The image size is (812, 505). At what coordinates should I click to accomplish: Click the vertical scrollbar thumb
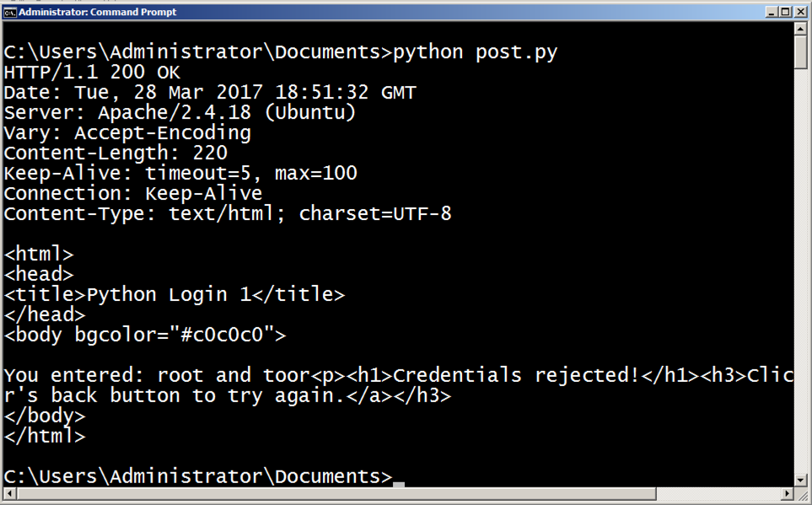[x=801, y=52]
